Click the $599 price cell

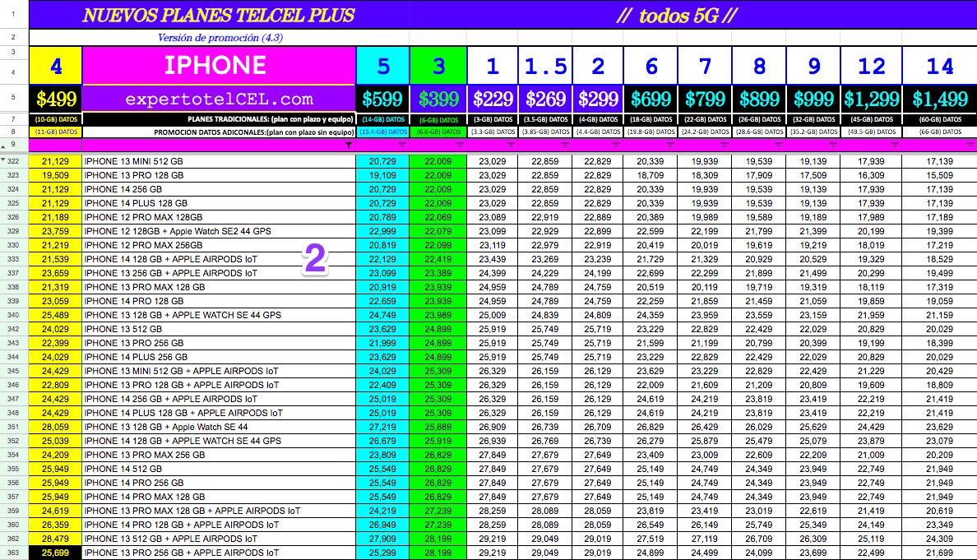382,99
